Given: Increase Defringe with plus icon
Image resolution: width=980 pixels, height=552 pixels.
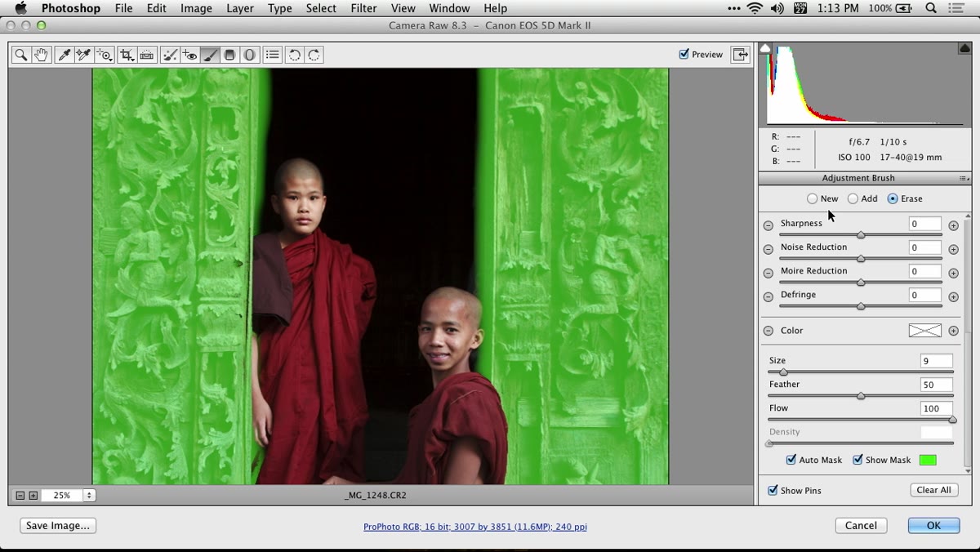Looking at the screenshot, I should (953, 296).
